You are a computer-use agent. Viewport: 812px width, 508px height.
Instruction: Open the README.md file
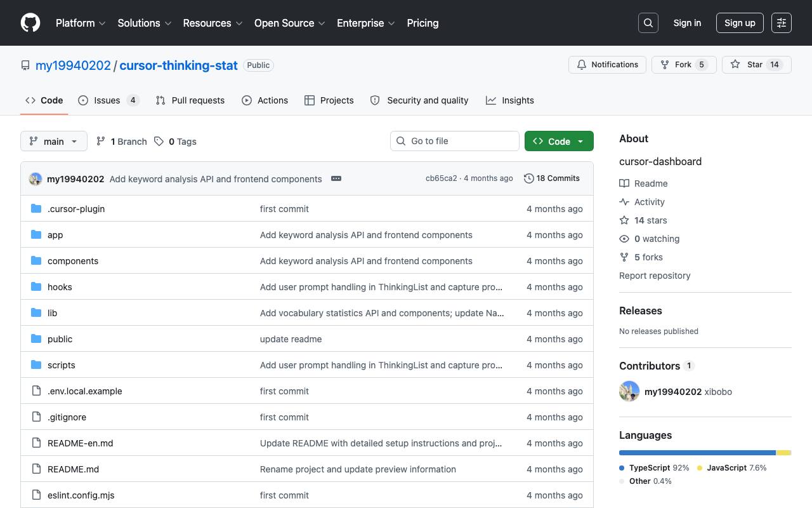[x=74, y=469]
